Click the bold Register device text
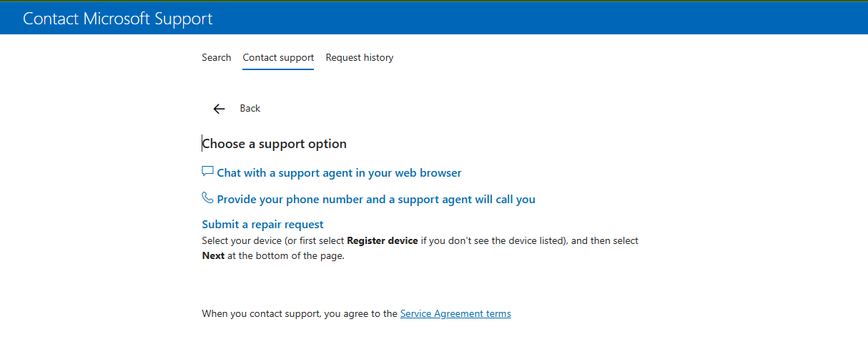 tap(383, 241)
